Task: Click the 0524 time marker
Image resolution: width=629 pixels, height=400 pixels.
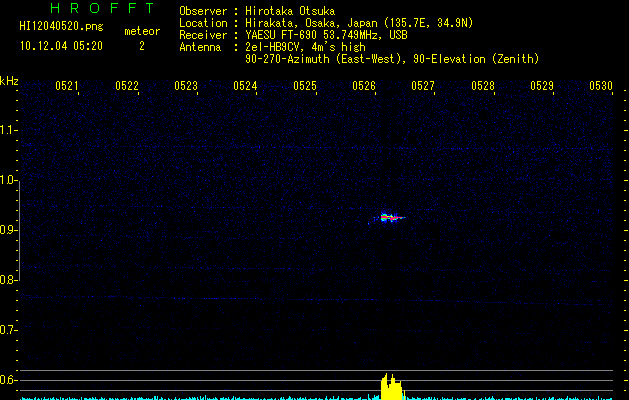Action: 245,86
